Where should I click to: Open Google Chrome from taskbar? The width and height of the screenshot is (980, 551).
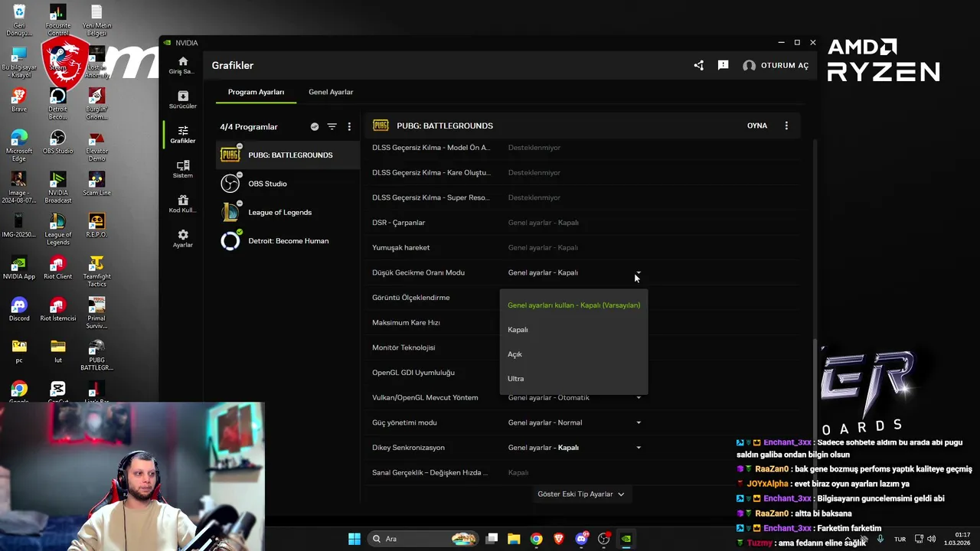coord(536,539)
